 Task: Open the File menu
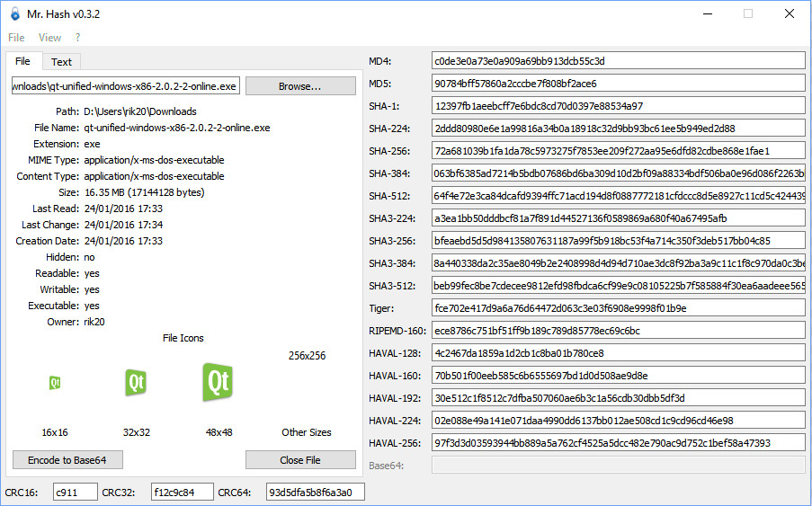16,37
